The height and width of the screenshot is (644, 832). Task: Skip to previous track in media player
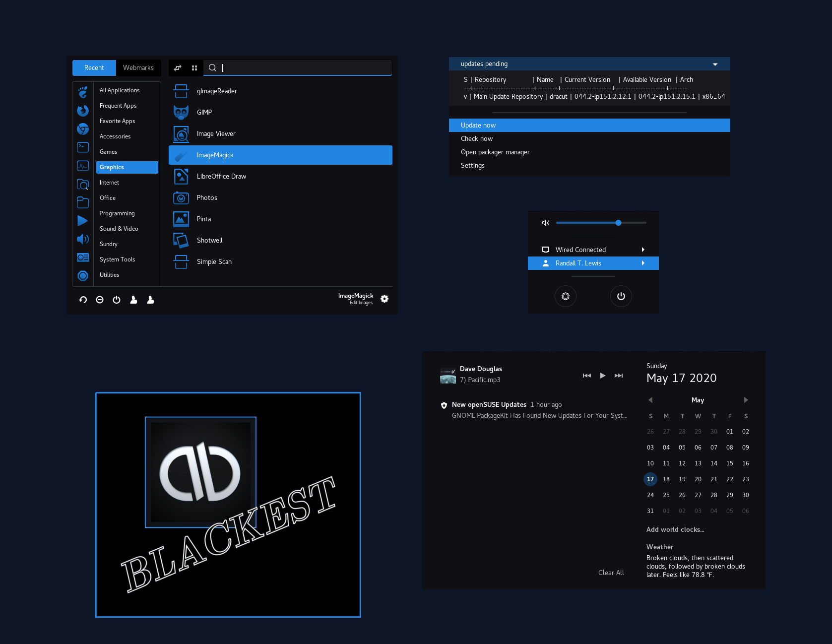[x=587, y=376]
